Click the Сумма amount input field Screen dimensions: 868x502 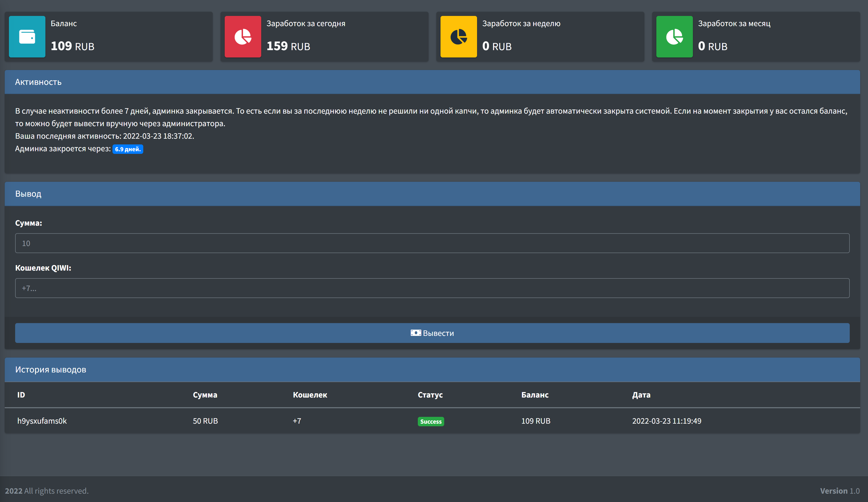[432, 243]
